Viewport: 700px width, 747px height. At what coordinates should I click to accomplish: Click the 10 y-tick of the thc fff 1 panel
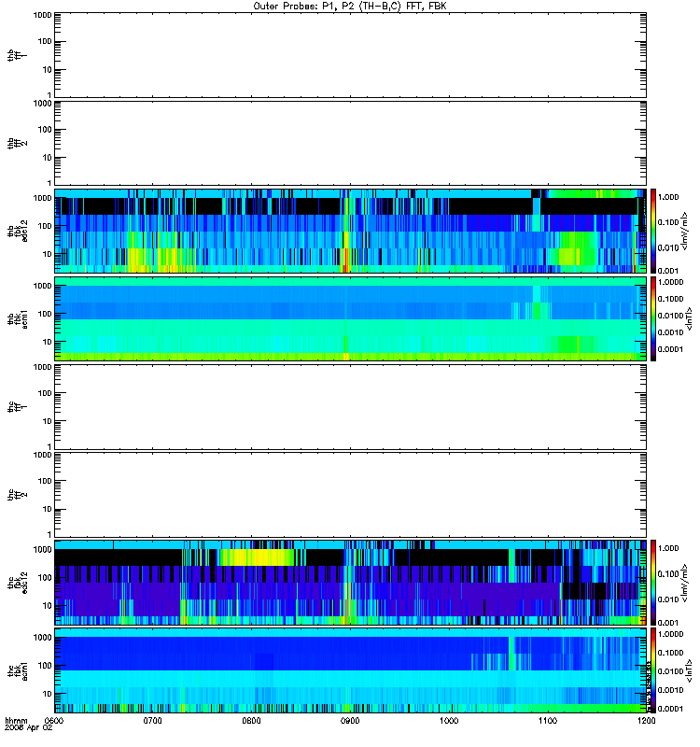tap(48, 422)
